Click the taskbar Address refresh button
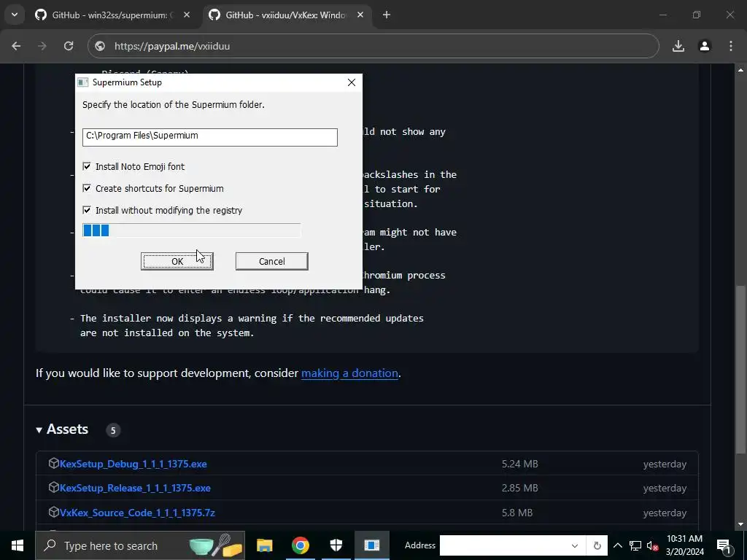The image size is (747, 560). [597, 545]
